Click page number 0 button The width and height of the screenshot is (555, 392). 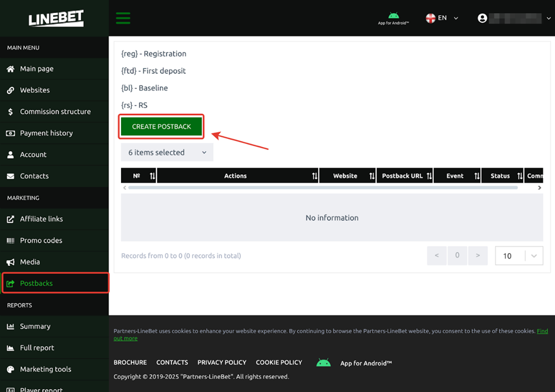point(458,256)
